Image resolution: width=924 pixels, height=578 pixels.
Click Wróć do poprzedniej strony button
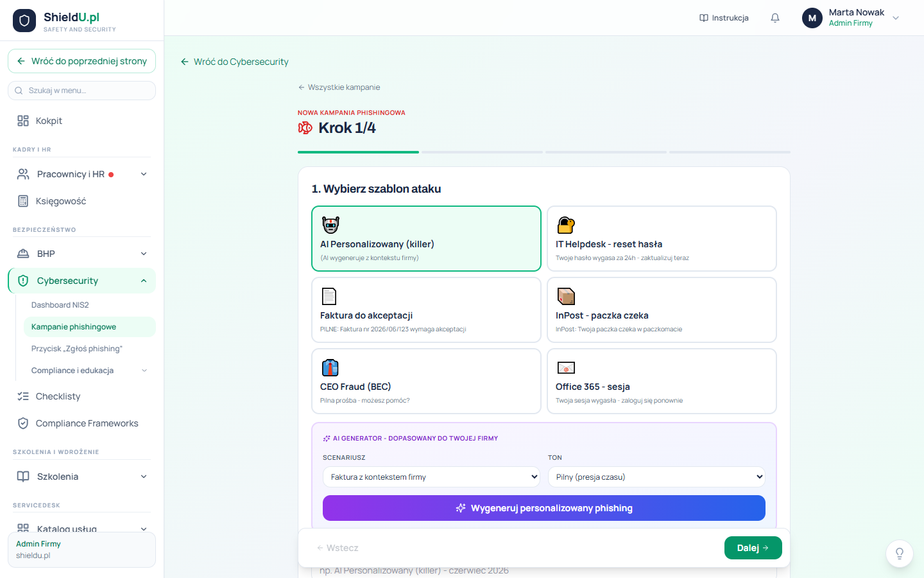(81, 61)
